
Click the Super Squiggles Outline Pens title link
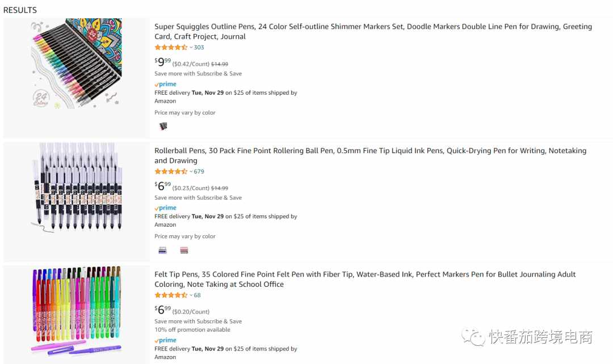pyautogui.click(x=373, y=32)
